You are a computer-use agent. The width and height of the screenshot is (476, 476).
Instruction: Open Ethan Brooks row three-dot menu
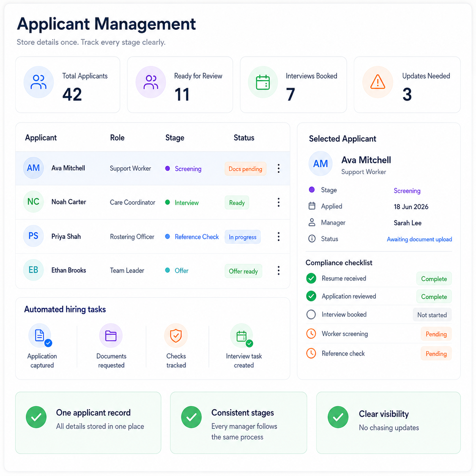279,270
